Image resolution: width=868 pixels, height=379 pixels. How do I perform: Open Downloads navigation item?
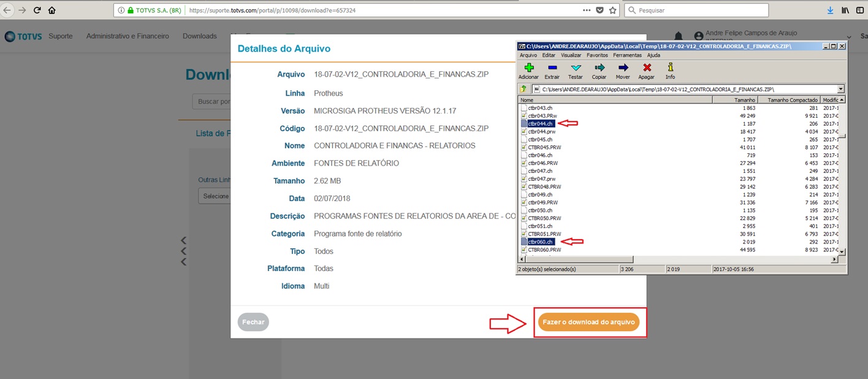click(x=200, y=36)
